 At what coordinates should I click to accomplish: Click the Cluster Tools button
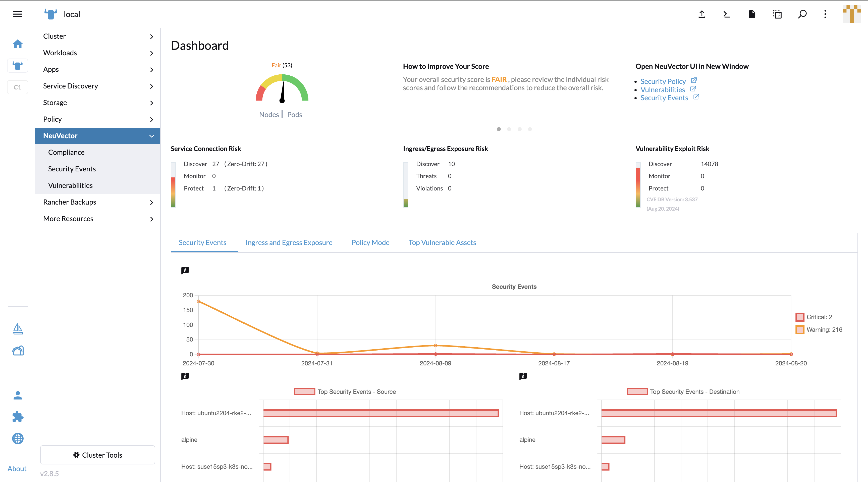click(x=97, y=455)
